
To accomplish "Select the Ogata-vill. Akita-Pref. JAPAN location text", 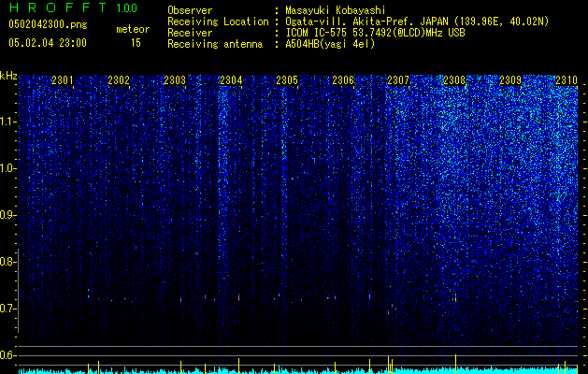I will 417,22.
